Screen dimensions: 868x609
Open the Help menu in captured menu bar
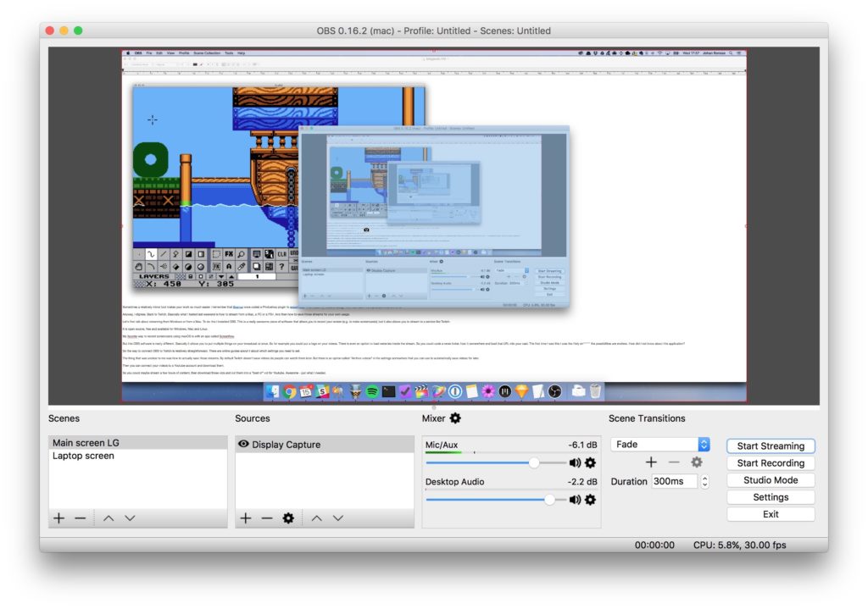[x=242, y=53]
